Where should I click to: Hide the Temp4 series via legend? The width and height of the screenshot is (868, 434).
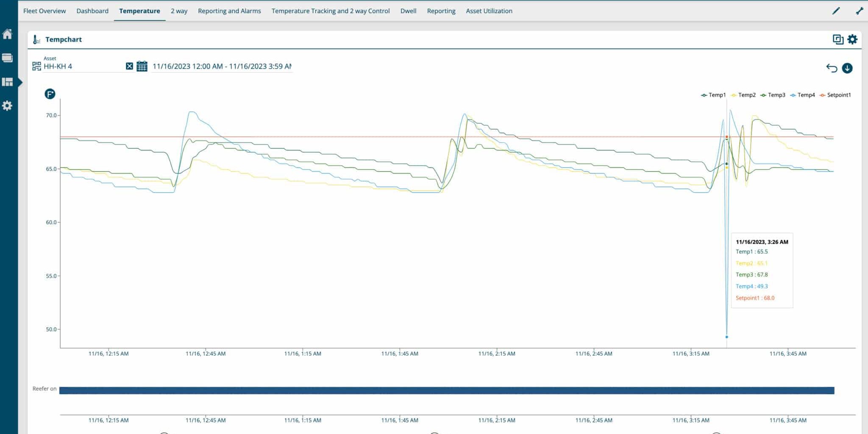coord(802,95)
